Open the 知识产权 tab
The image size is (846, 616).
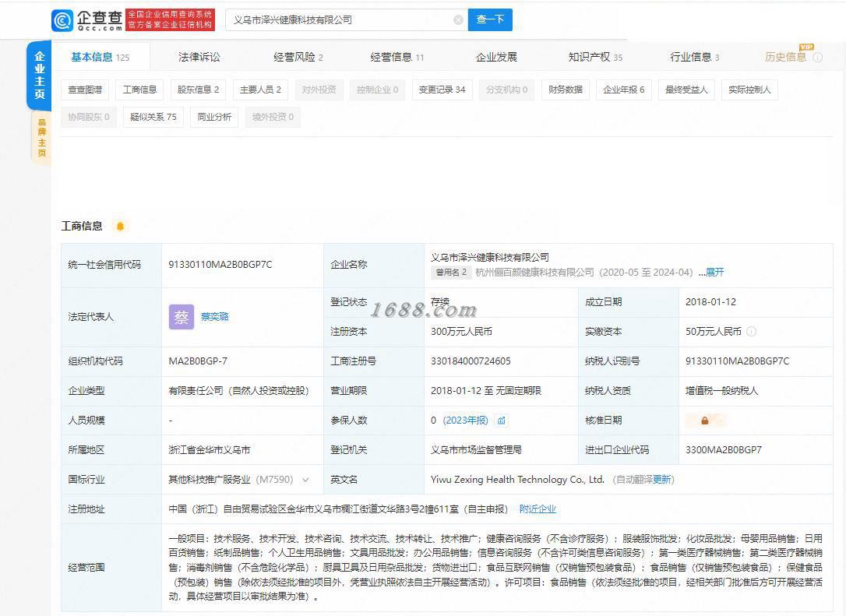595,57
